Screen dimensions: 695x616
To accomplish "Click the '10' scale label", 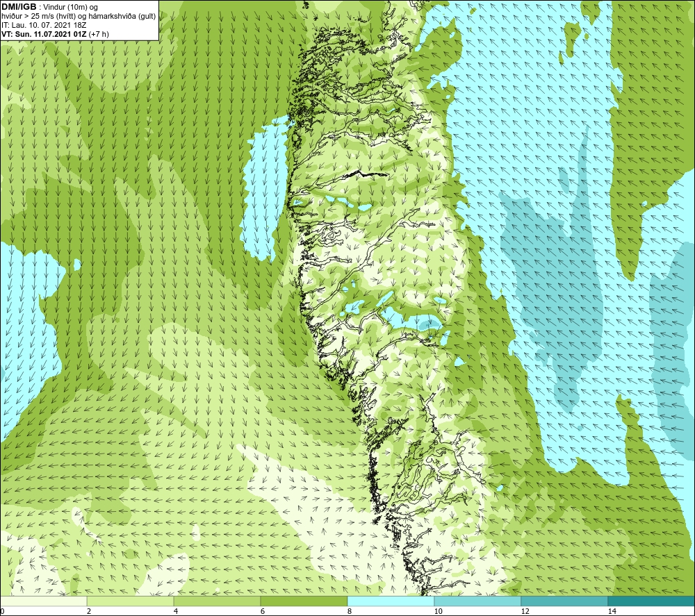I will [x=438, y=611].
